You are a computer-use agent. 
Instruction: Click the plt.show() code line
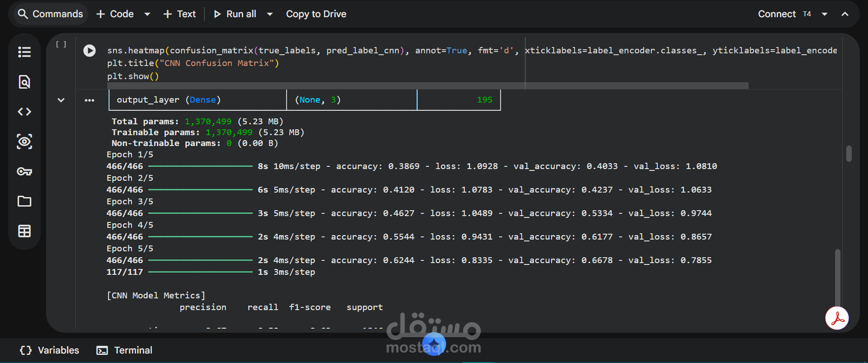[x=133, y=76]
